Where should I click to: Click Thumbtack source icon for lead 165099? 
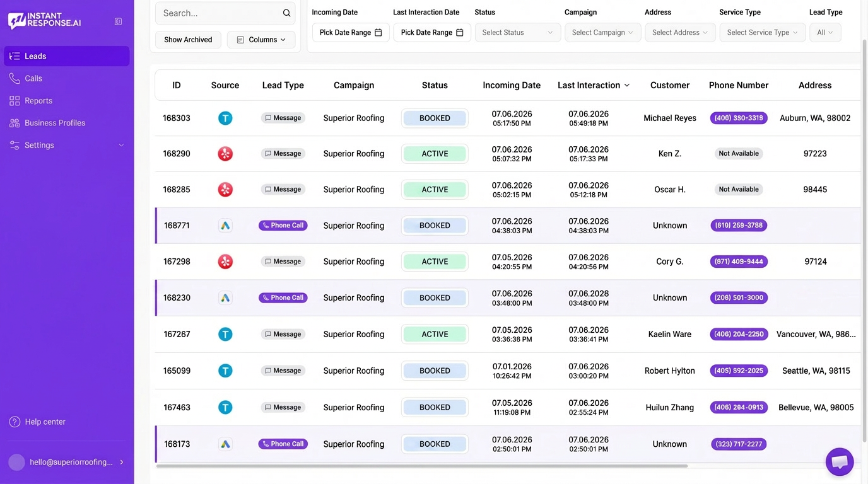point(225,371)
